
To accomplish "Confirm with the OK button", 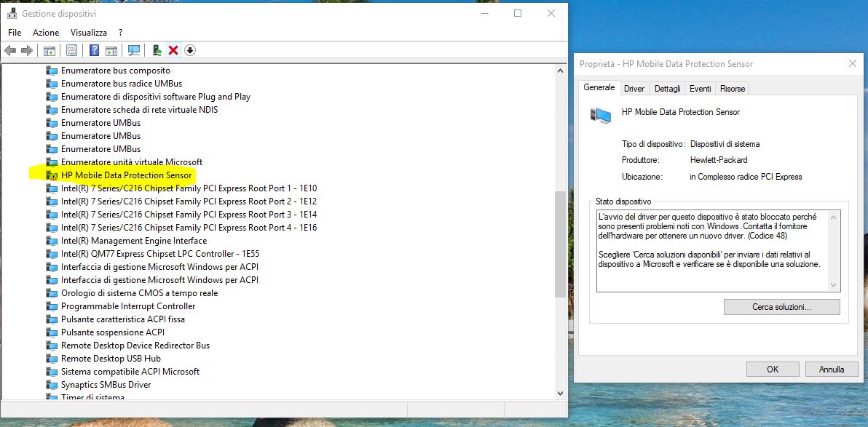I will click(x=773, y=369).
